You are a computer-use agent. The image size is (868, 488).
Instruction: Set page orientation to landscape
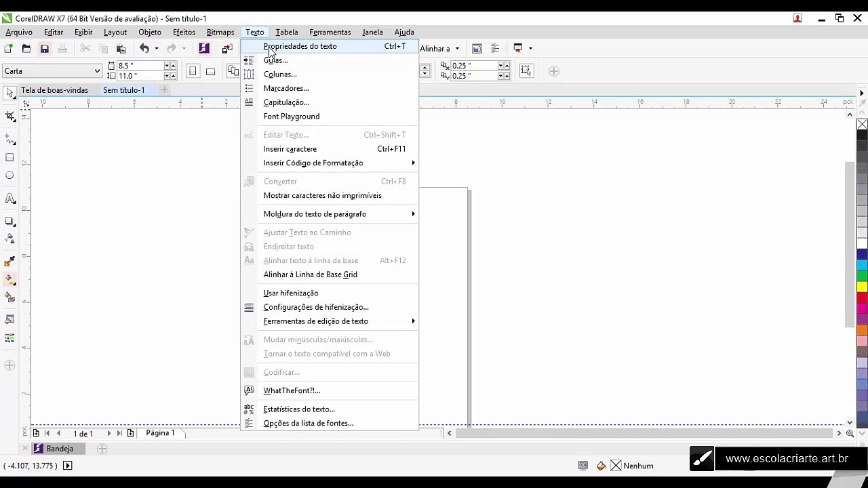[x=210, y=71]
